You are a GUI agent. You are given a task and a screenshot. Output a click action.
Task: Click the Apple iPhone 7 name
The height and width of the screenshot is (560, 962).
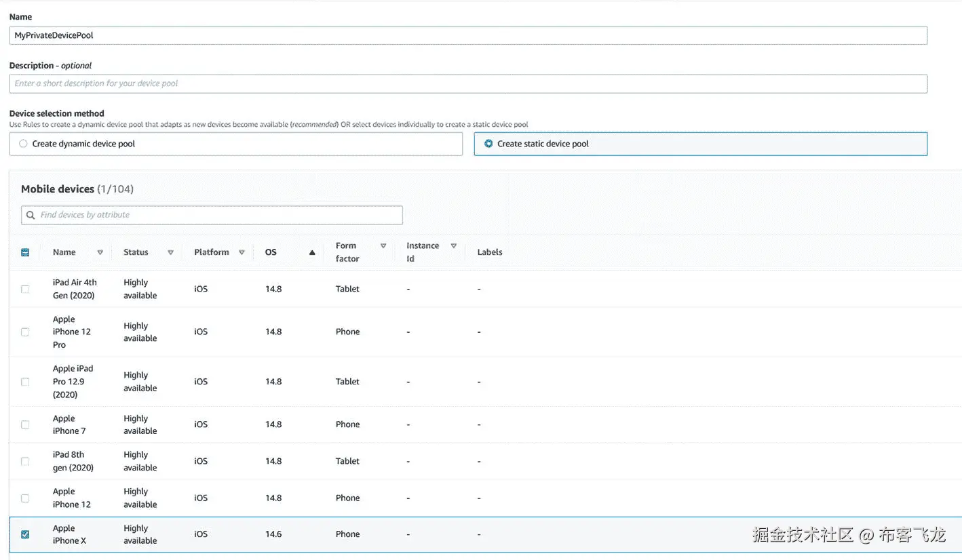point(69,424)
